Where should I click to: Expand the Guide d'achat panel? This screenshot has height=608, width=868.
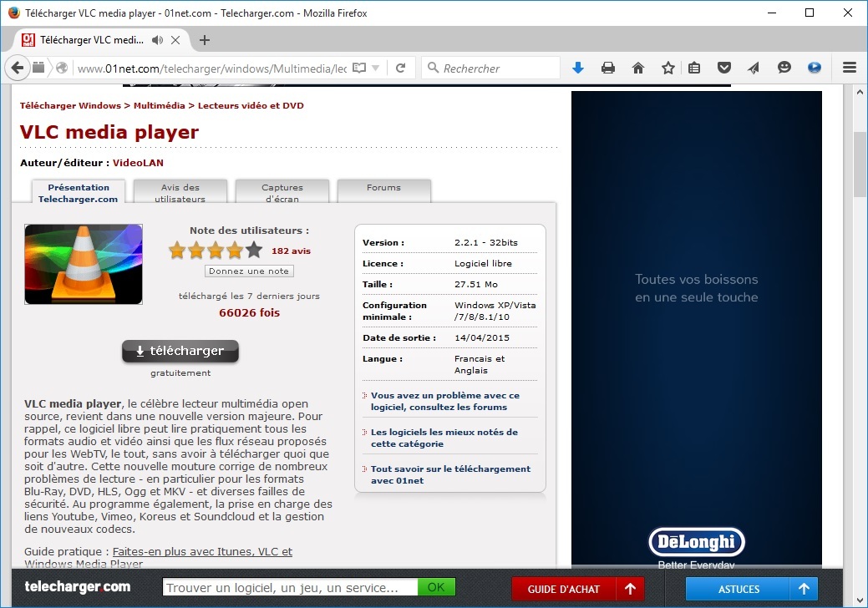click(x=578, y=589)
